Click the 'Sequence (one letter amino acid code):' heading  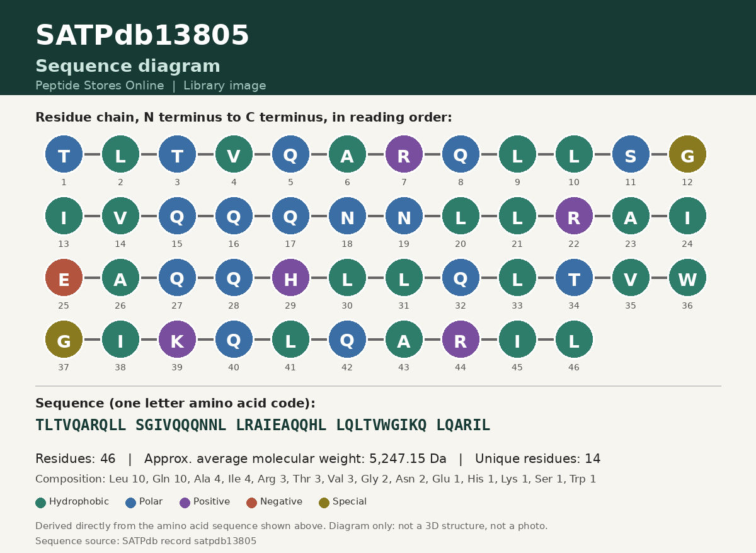tap(175, 404)
